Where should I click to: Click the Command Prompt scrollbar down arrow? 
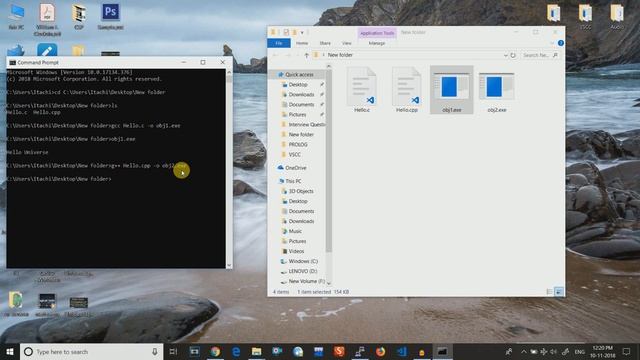click(x=229, y=265)
